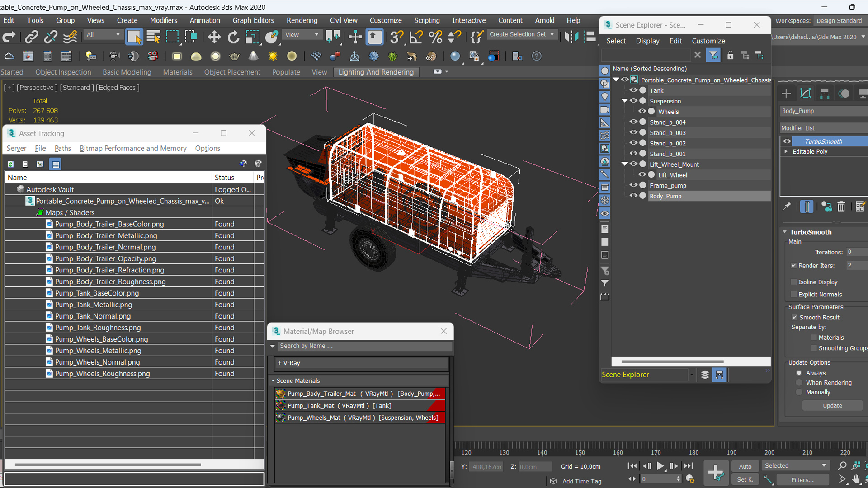
Task: Click the Update button
Action: (x=832, y=405)
